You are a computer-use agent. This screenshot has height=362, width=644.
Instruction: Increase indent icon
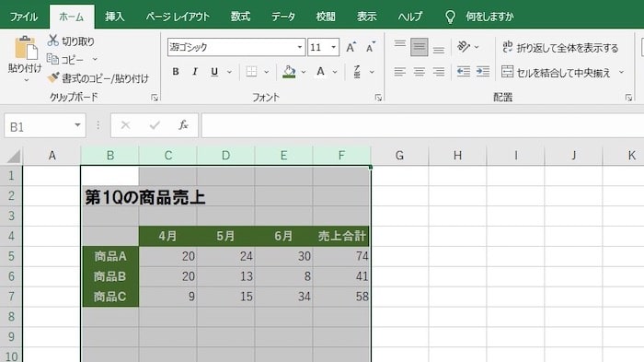483,72
